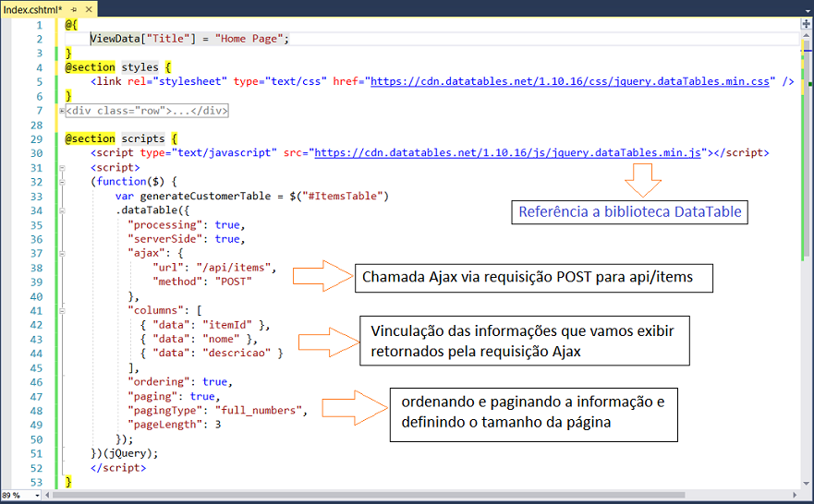Image resolution: width=814 pixels, height=504 pixels.
Task: Close the Index.cshtml tab with the X icon
Action: [89, 9]
